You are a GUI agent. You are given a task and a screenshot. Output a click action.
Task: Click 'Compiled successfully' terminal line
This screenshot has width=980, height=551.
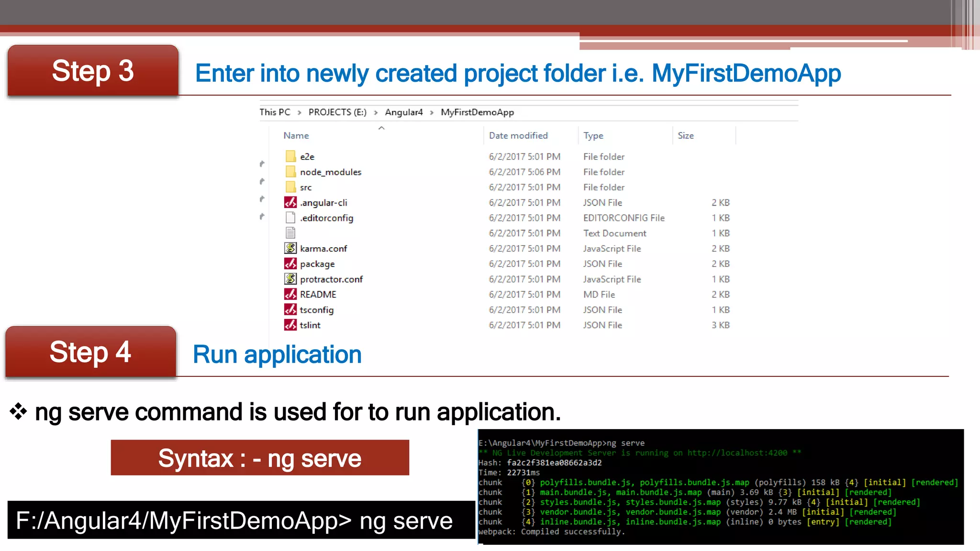[551, 531]
